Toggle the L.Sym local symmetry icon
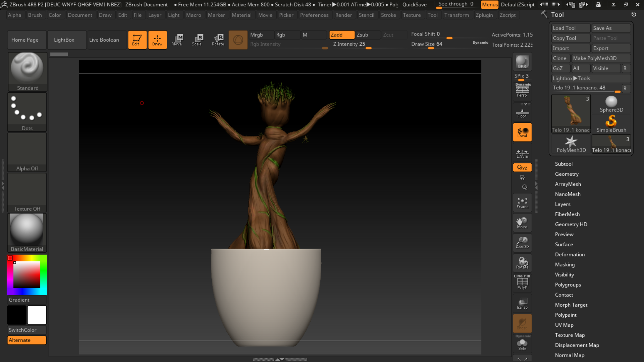The width and height of the screenshot is (644, 362). (x=522, y=153)
